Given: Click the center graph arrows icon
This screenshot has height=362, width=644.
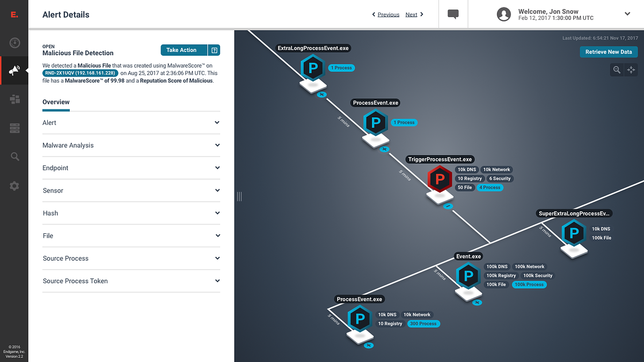Looking at the screenshot, I should tap(631, 70).
